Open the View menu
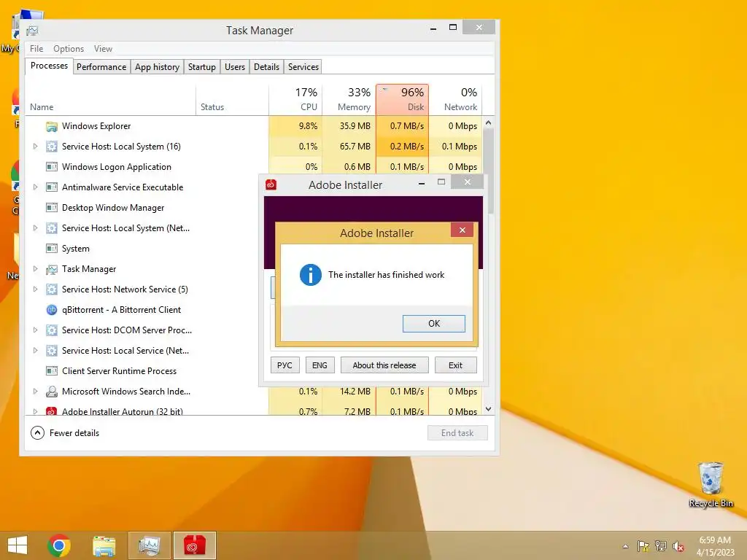This screenshot has height=560, width=747. (x=103, y=49)
